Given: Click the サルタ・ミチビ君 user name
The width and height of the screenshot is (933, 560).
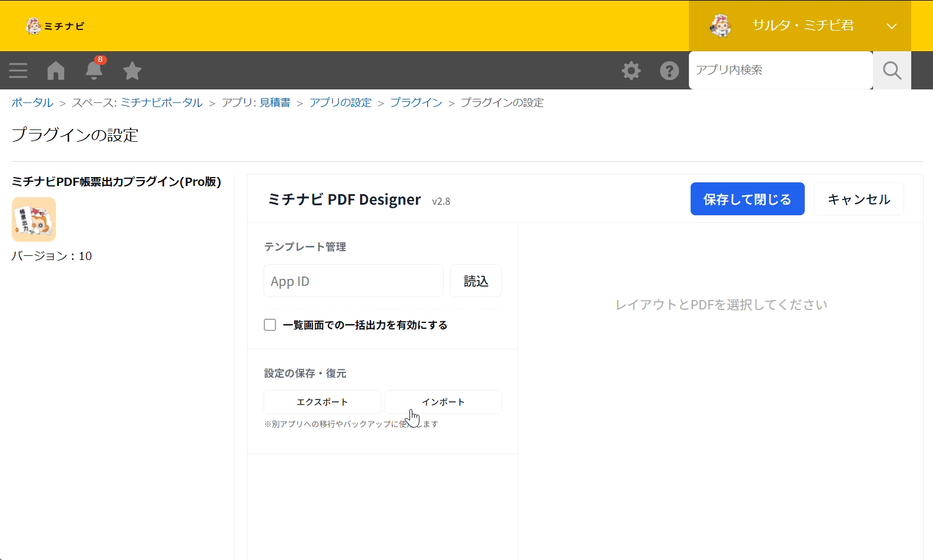Looking at the screenshot, I should (803, 25).
